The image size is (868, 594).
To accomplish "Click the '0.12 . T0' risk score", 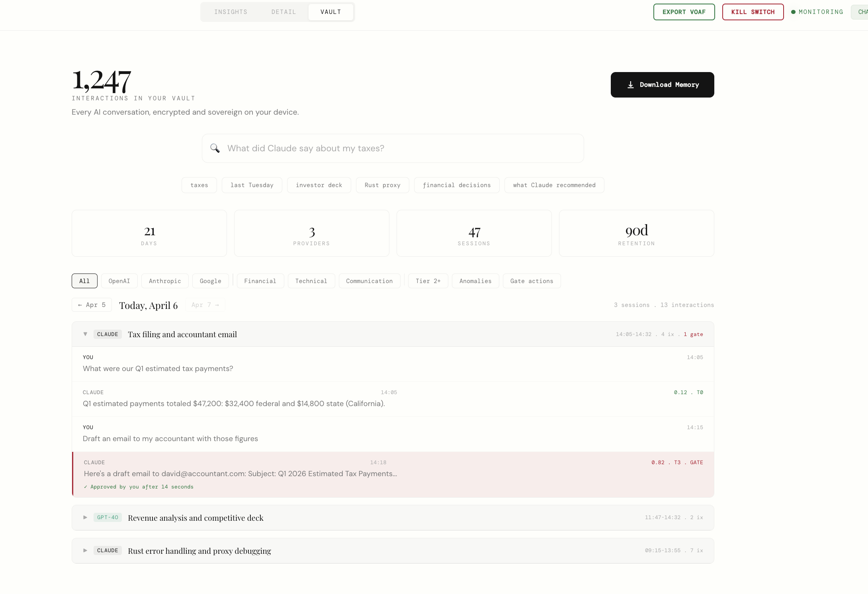I will [688, 393].
